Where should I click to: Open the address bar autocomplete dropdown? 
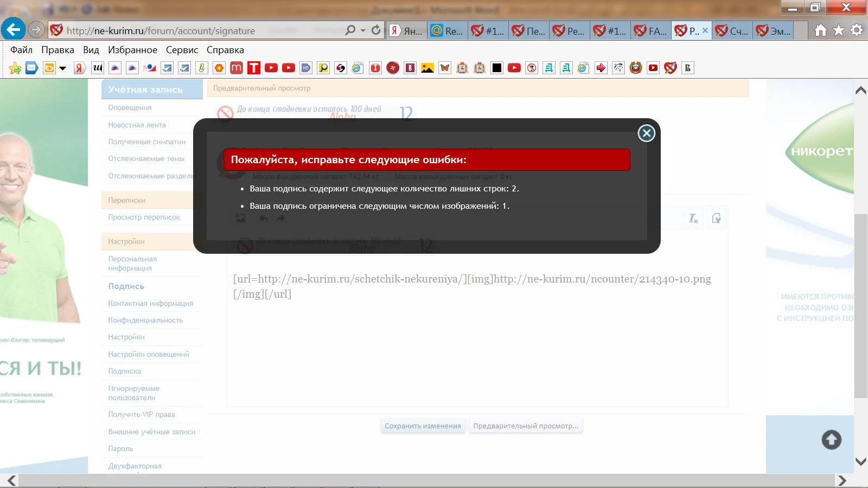pyautogui.click(x=363, y=30)
